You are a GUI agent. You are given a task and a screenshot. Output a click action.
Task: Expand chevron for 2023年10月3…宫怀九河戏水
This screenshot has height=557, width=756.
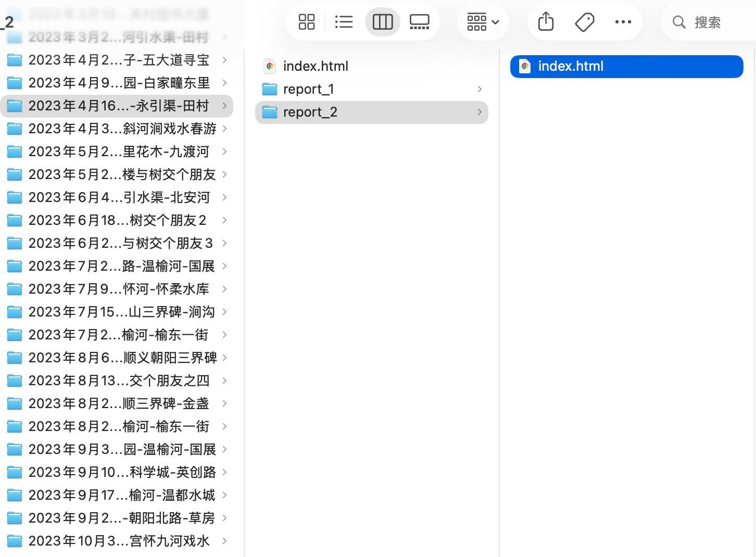224,541
